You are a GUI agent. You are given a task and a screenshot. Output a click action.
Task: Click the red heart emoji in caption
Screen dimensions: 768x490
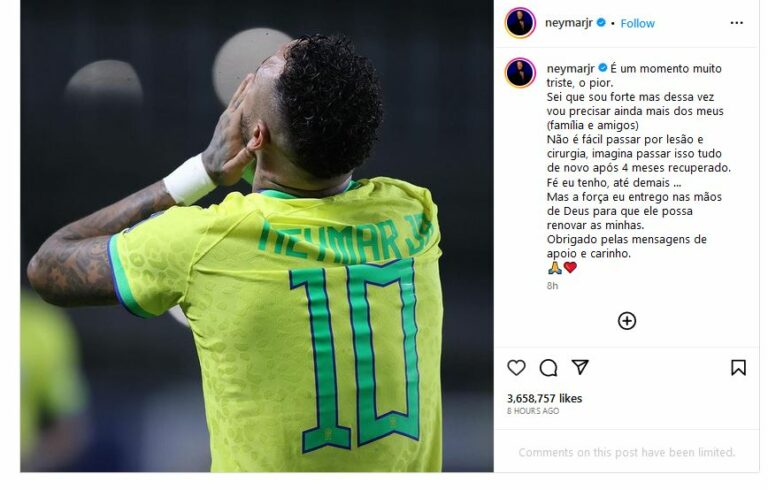click(570, 268)
